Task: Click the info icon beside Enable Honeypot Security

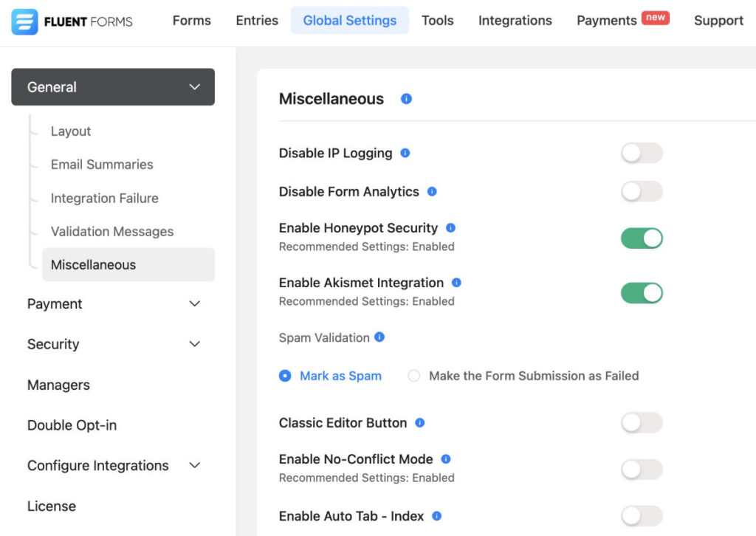Action: pyautogui.click(x=450, y=227)
